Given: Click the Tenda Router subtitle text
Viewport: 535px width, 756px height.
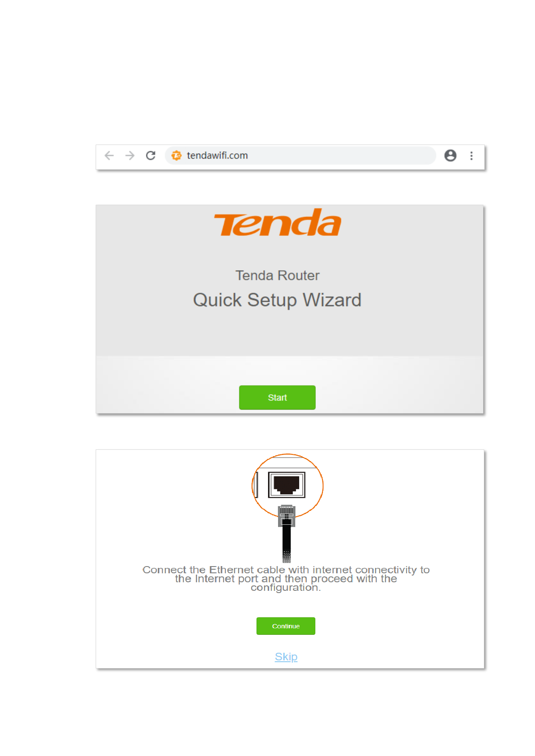Looking at the screenshot, I should click(277, 275).
